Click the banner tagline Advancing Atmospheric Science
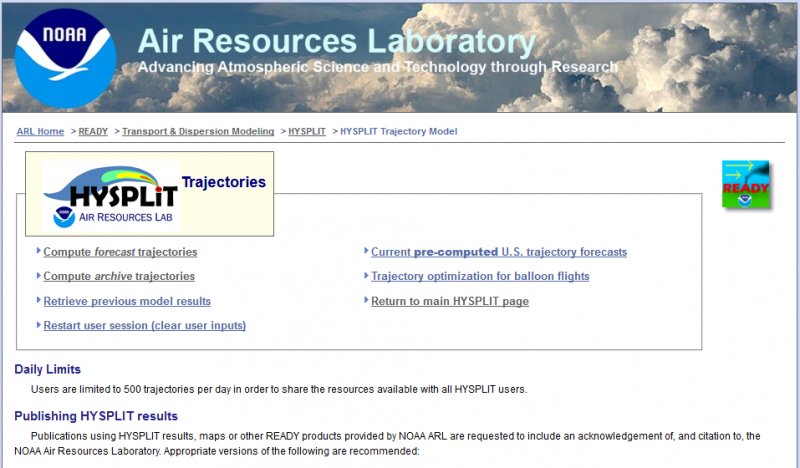Screen dimensions: 800x468 tap(377, 67)
